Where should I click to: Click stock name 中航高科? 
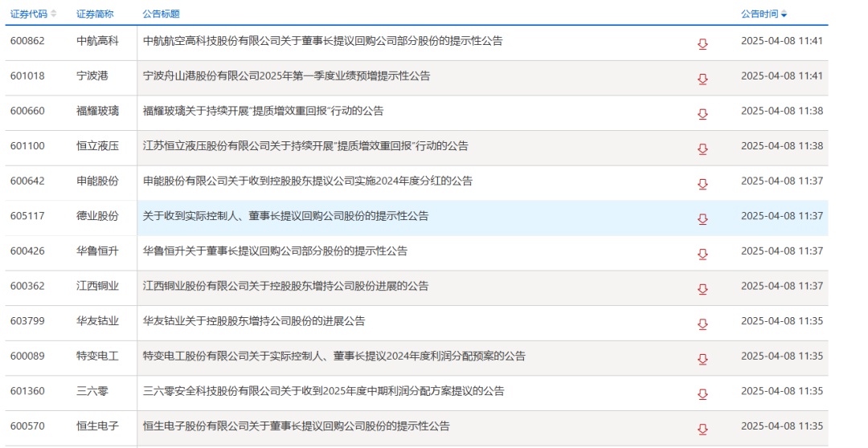pyautogui.click(x=97, y=41)
